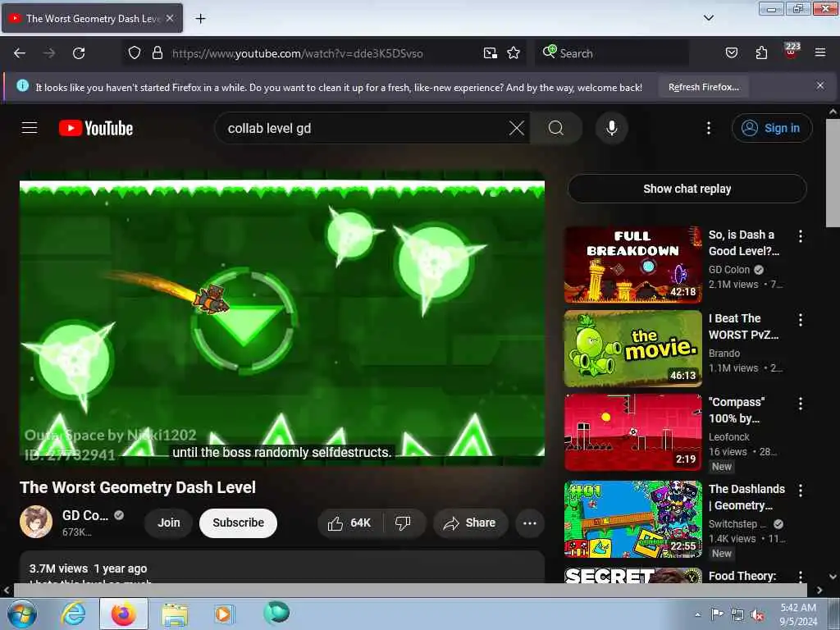Open the Pocket save icon
Image resolution: width=840 pixels, height=630 pixels.
coord(731,53)
